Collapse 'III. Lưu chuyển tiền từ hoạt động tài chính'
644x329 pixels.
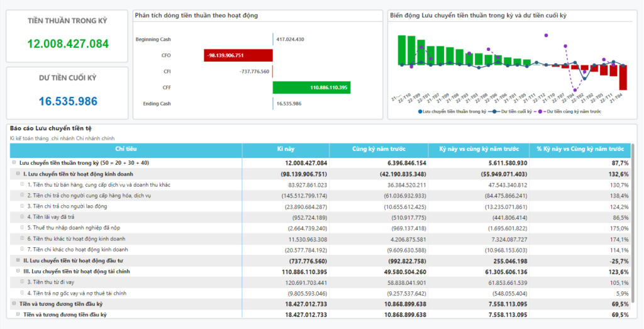click(18, 271)
